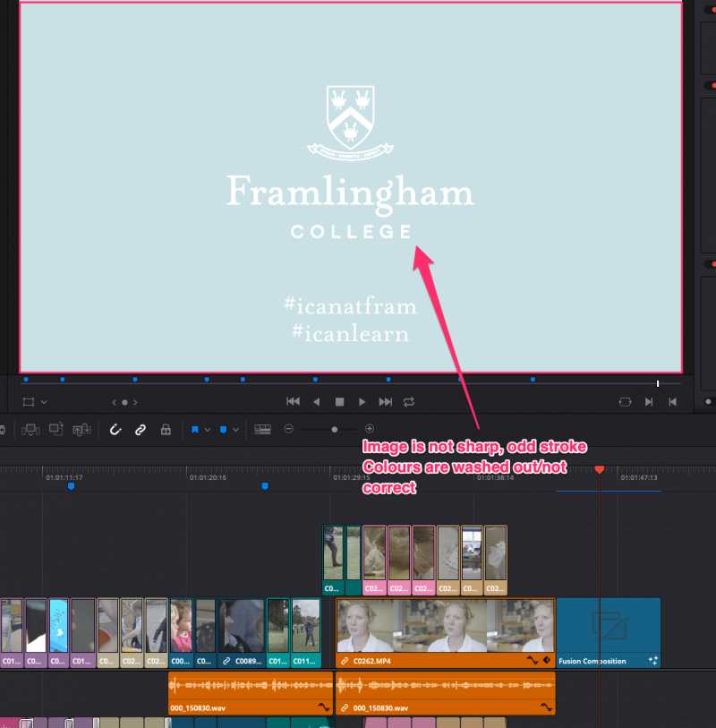The width and height of the screenshot is (716, 728).
Task: Click the timeline view options icon
Action: coord(262,430)
